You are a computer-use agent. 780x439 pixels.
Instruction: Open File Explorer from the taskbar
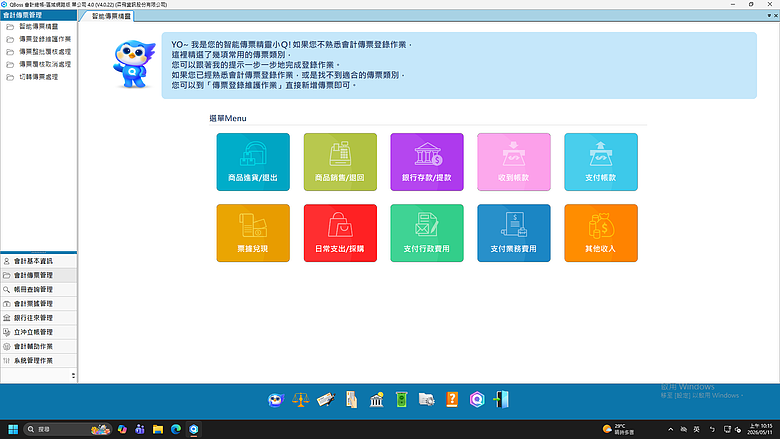point(158,429)
